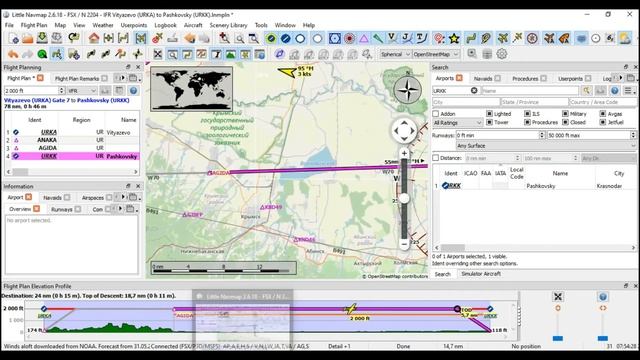
Task: Click the map zoom out minus button
Action: [x=404, y=244]
